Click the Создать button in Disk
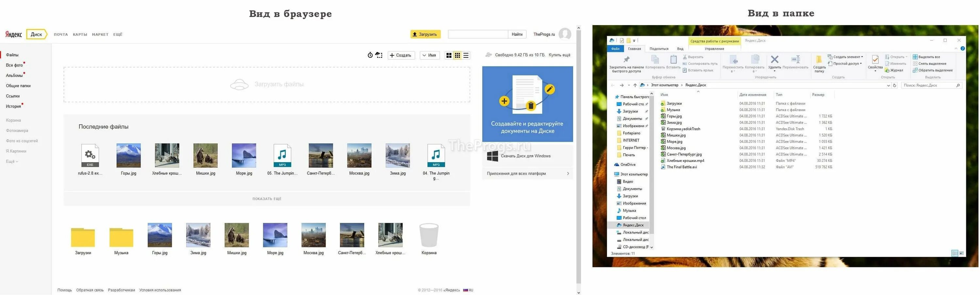980x295 pixels. (x=401, y=55)
